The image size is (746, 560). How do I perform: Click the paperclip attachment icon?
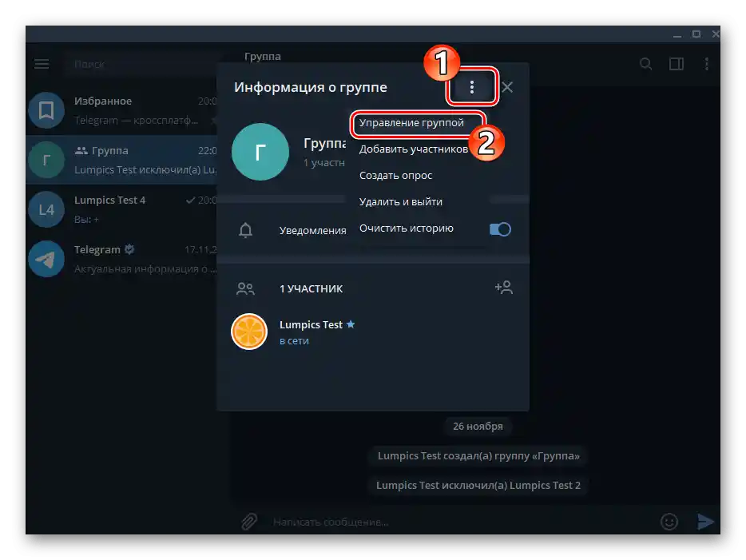[248, 521]
